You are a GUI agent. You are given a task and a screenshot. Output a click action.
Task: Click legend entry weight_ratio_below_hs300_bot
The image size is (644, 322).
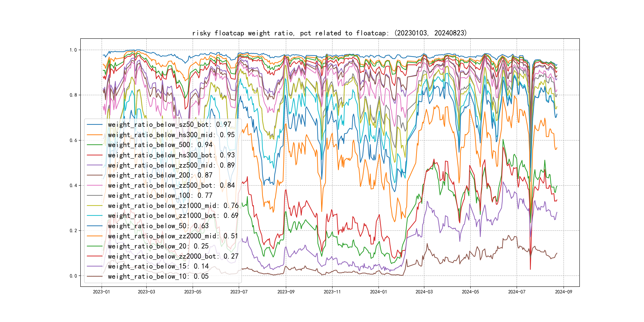click(x=171, y=155)
